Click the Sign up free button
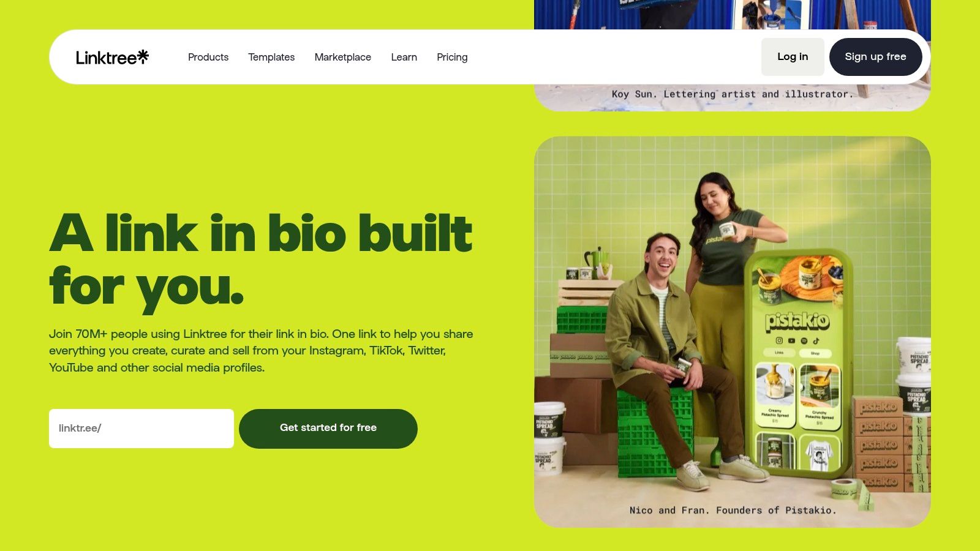The image size is (980, 551). 876,57
